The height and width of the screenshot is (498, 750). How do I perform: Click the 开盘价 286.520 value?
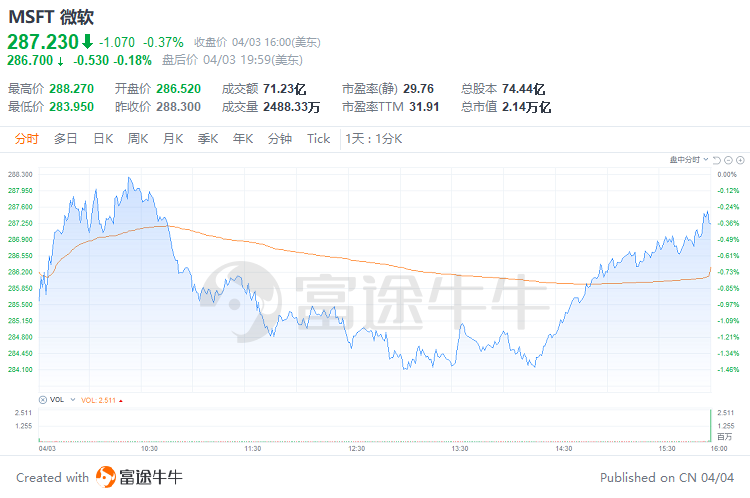(x=178, y=89)
